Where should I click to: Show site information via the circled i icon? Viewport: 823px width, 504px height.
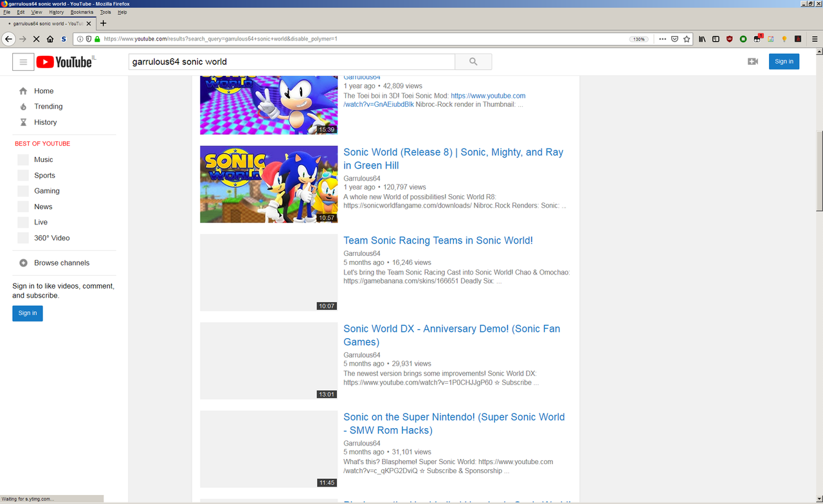tap(80, 39)
